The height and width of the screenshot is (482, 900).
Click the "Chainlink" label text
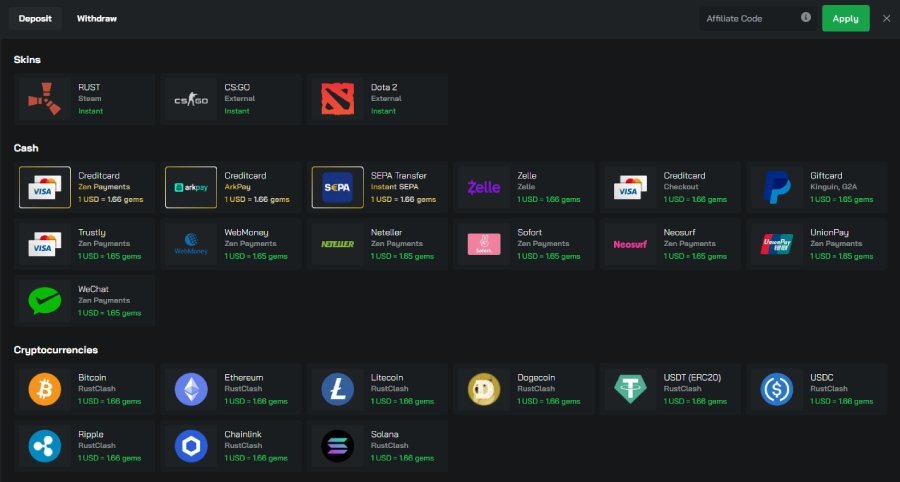[x=244, y=434]
